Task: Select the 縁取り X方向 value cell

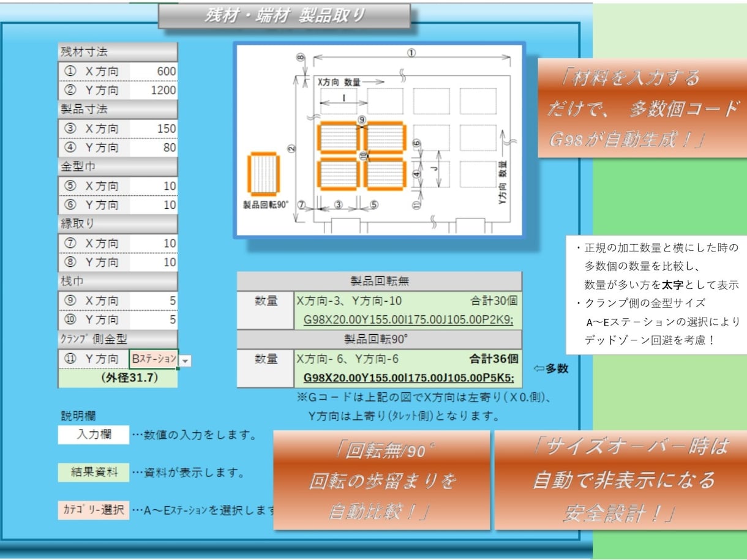Action: (153, 243)
